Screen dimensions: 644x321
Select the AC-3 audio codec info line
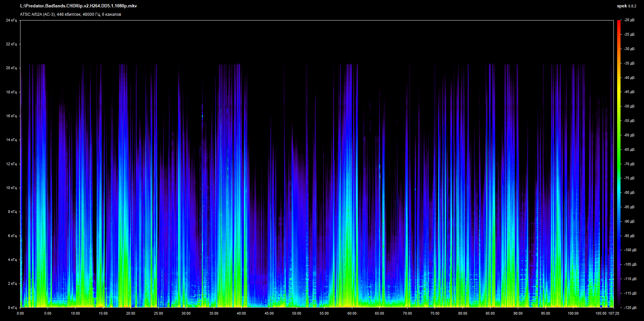click(70, 14)
